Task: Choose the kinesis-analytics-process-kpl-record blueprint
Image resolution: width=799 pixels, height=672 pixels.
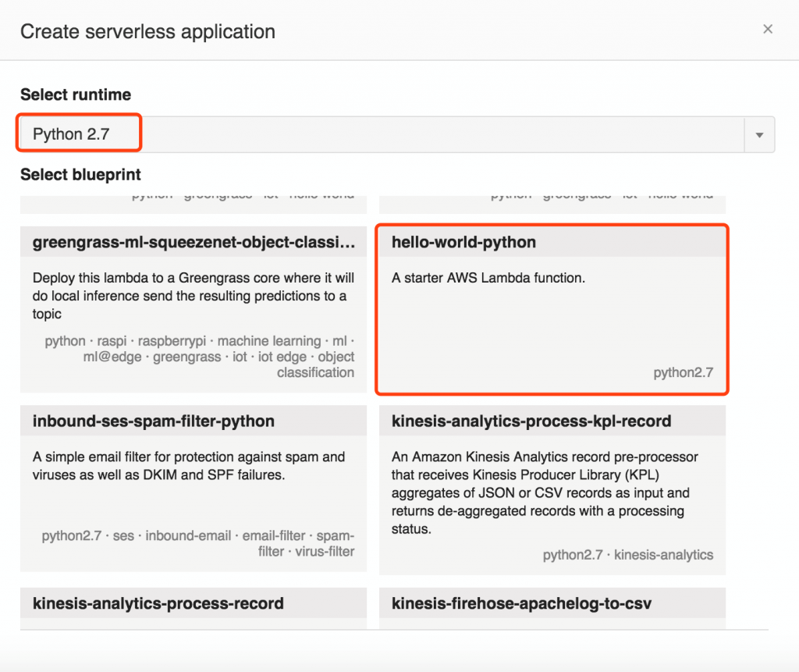Action: (552, 490)
